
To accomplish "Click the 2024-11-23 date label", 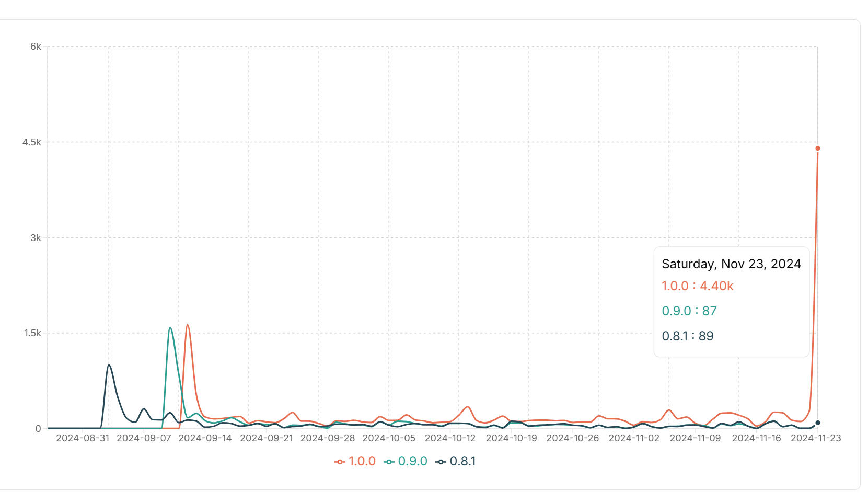I will pyautogui.click(x=816, y=438).
